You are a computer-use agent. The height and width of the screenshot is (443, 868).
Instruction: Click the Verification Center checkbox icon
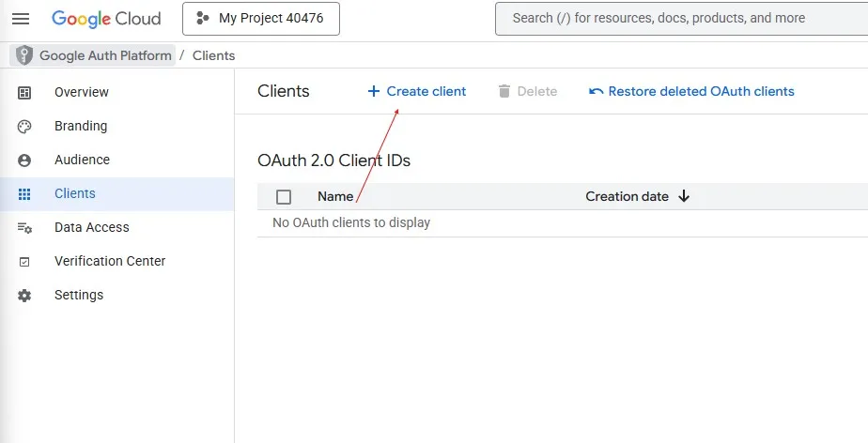coord(24,262)
